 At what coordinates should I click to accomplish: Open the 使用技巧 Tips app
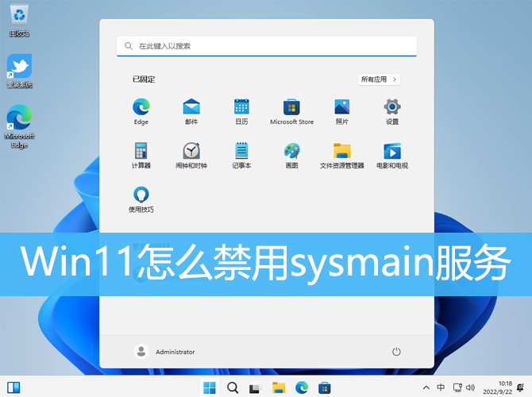141,195
